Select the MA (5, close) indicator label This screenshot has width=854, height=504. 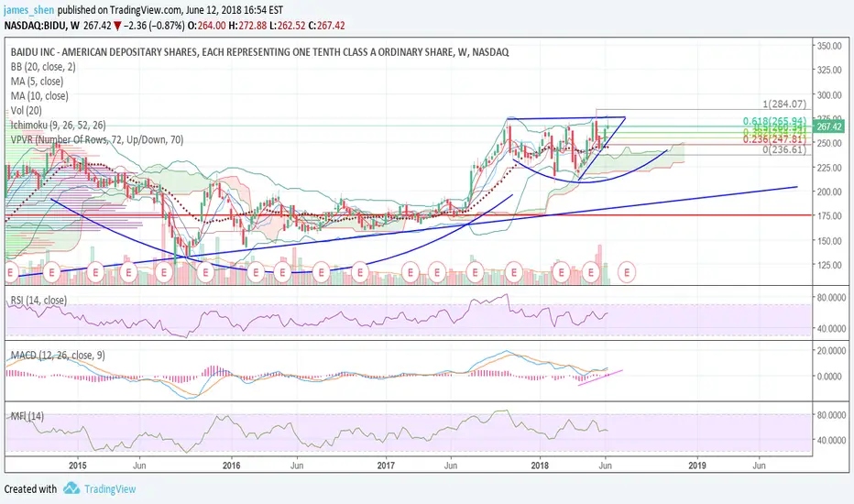[37, 82]
